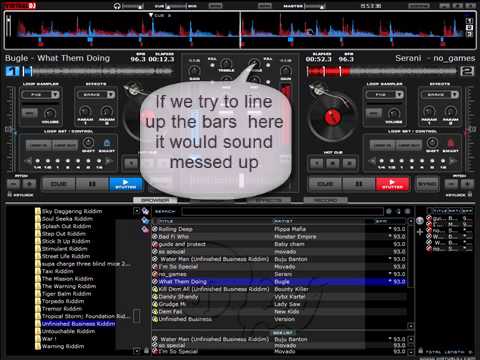Click left deck sampler Volume knob
This screenshot has height=360, width=480.
[x=50, y=113]
